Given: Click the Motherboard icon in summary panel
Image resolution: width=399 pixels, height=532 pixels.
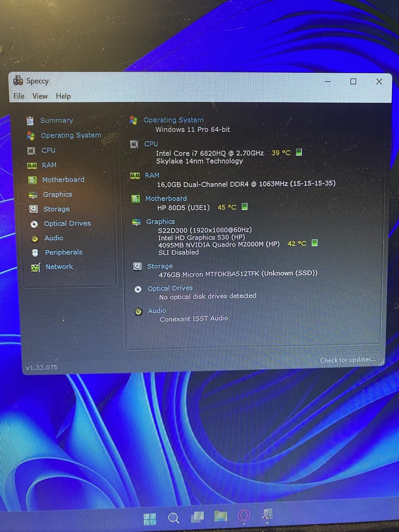Looking at the screenshot, I should tap(136, 199).
